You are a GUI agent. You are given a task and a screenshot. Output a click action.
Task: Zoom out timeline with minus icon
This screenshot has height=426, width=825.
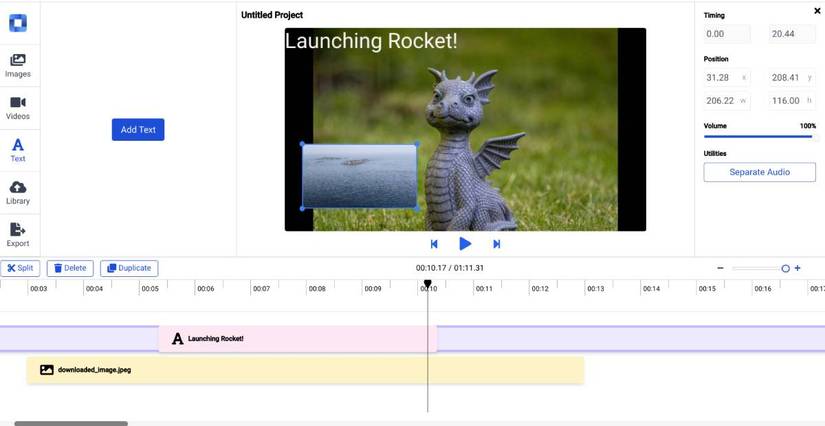720,268
